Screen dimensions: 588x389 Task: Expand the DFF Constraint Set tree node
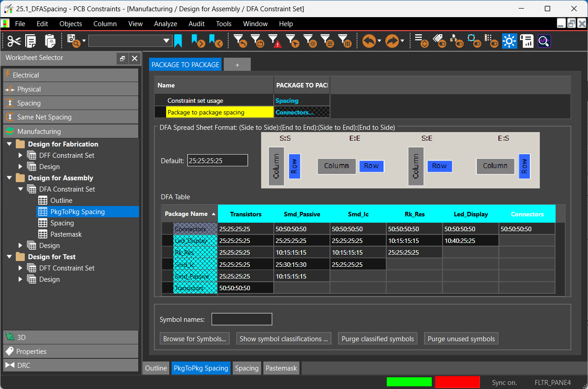[x=20, y=156]
